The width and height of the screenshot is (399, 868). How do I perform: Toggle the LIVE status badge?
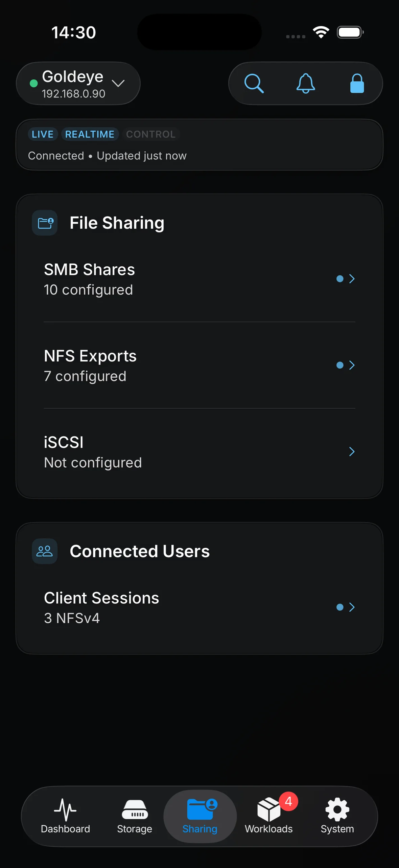pos(43,134)
